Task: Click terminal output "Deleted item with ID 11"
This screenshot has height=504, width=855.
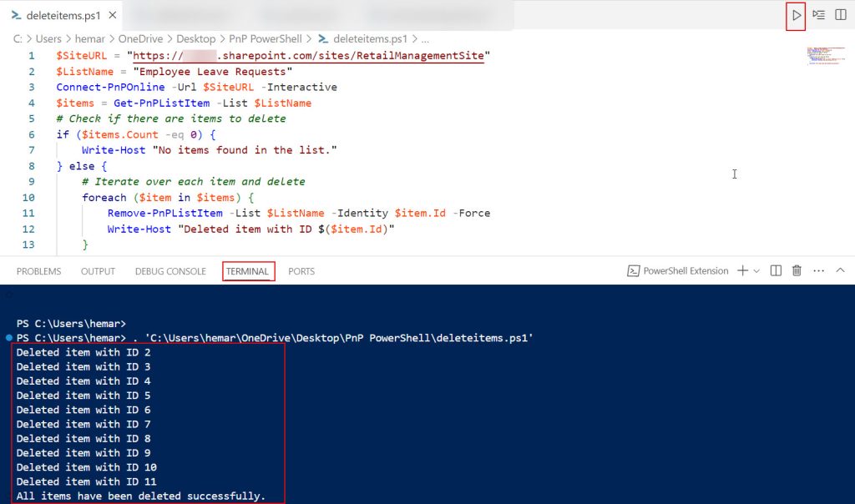Action: click(x=86, y=481)
